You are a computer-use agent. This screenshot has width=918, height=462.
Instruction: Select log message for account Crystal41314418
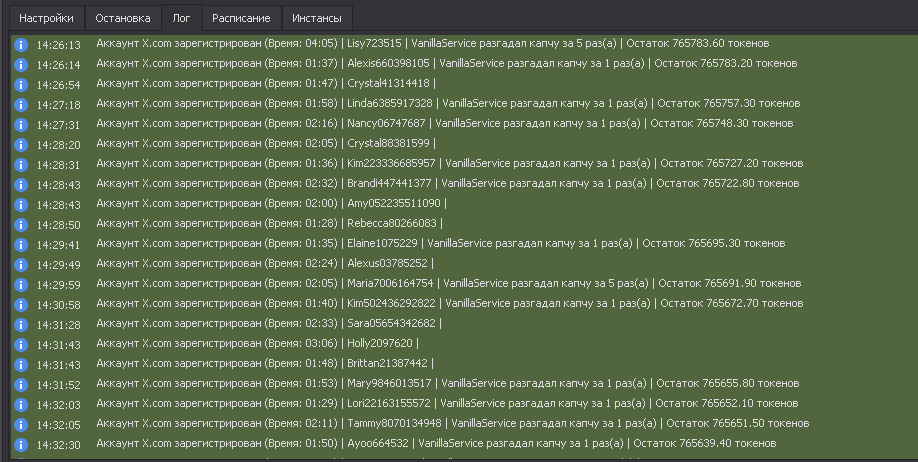point(266,83)
